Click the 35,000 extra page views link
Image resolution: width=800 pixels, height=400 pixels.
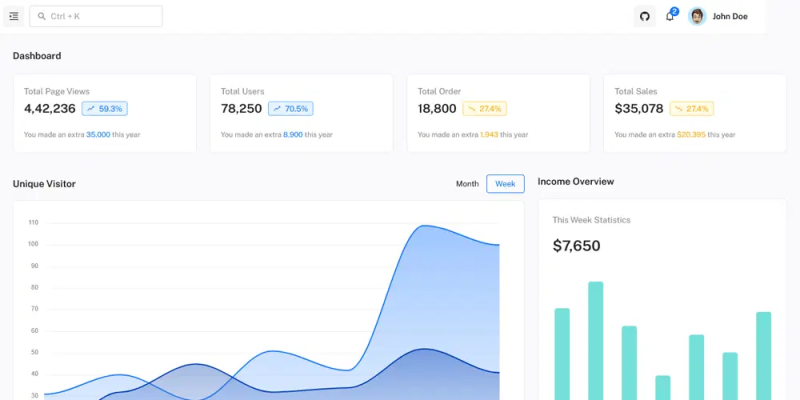(98, 135)
